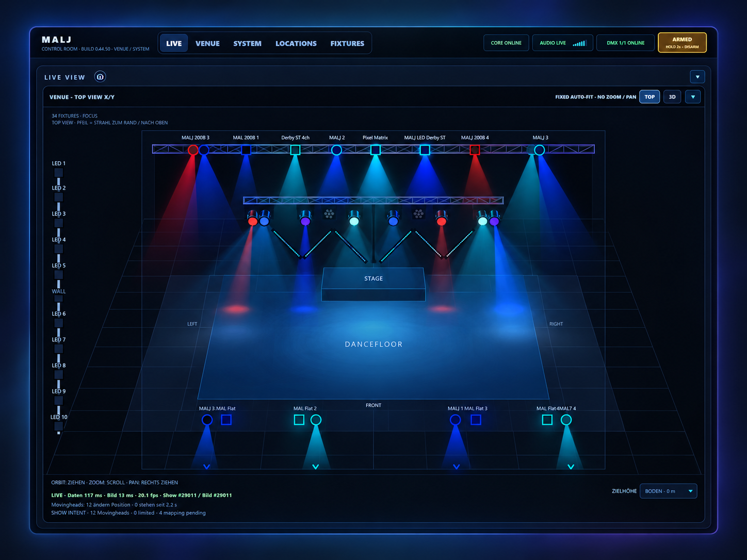Select the MALJ 2 circle fixture
This screenshot has height=560, width=747.
[336, 150]
